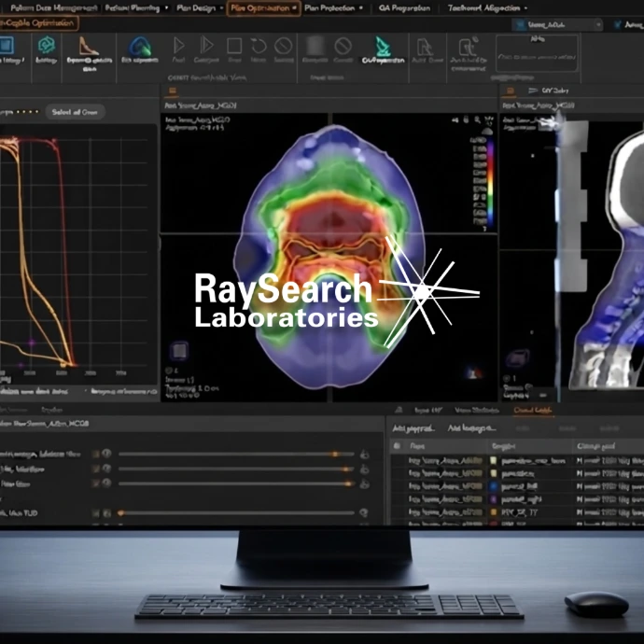The width and height of the screenshot is (644, 644).
Task: Click the lock icon on the third objective row
Action: [364, 483]
